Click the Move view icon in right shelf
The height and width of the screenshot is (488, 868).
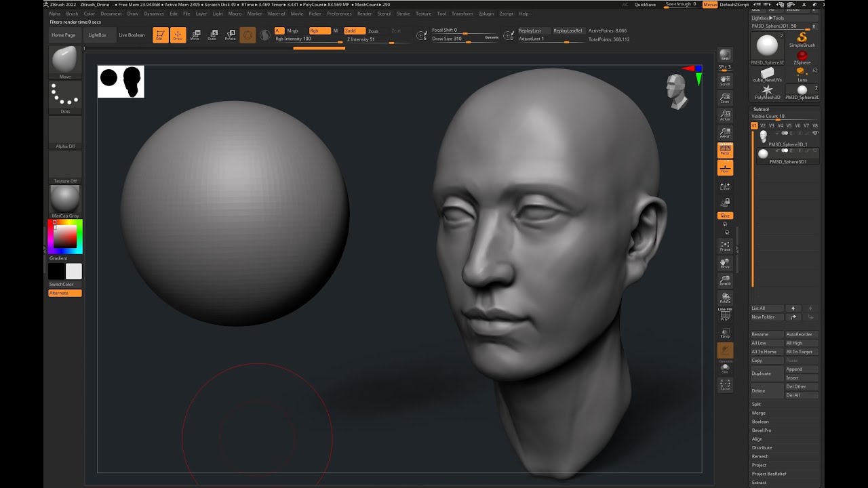click(x=725, y=263)
